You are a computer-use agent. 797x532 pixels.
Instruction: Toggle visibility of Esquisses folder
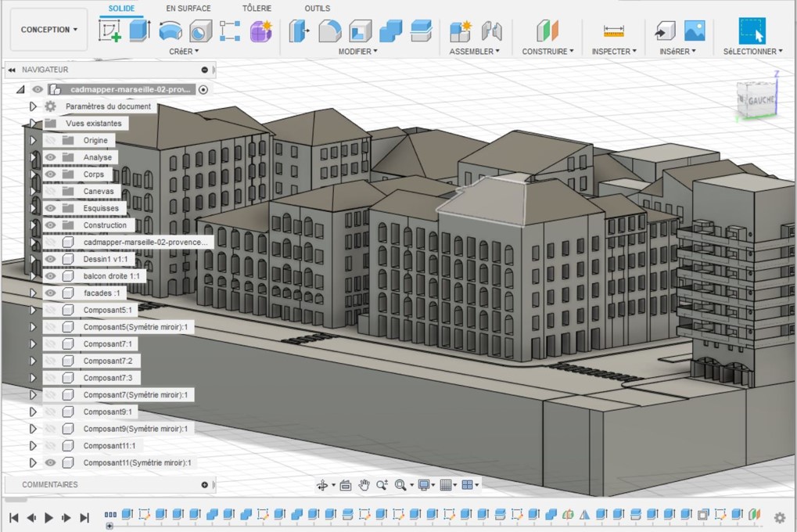point(51,208)
